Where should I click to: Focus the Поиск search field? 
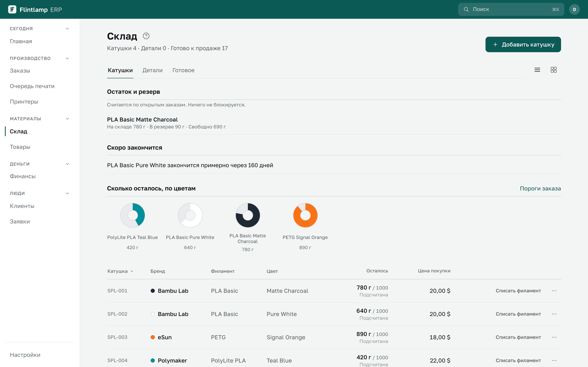point(511,9)
